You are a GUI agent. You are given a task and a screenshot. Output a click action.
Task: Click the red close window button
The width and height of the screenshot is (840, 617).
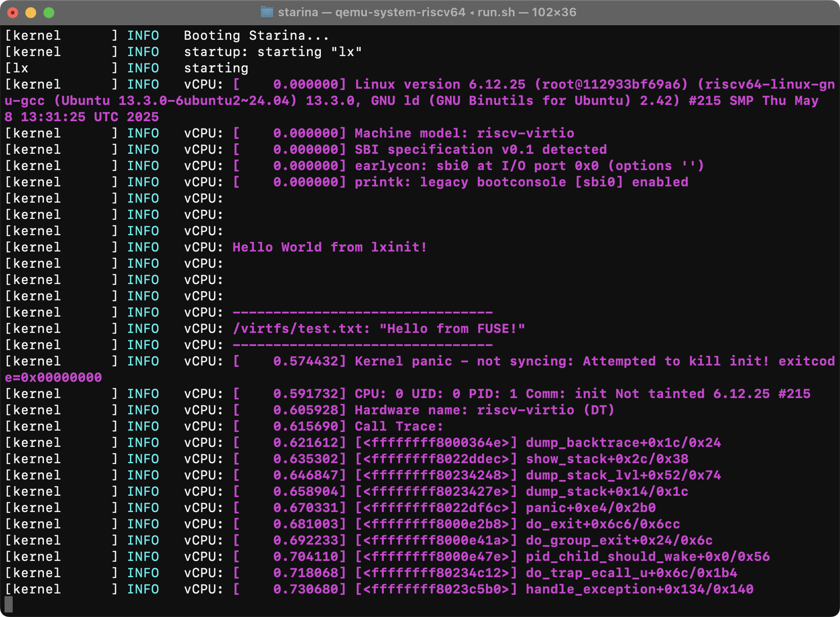[13, 13]
